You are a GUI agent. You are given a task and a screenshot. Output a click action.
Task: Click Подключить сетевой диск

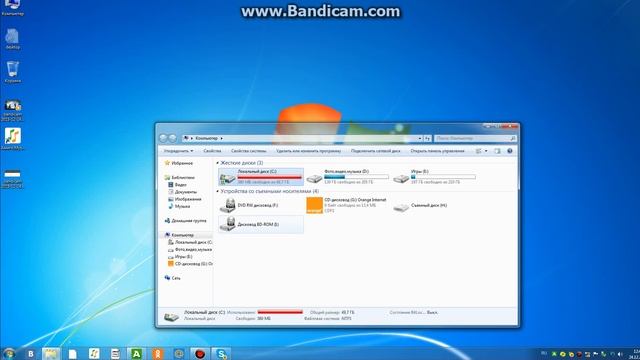click(376, 151)
